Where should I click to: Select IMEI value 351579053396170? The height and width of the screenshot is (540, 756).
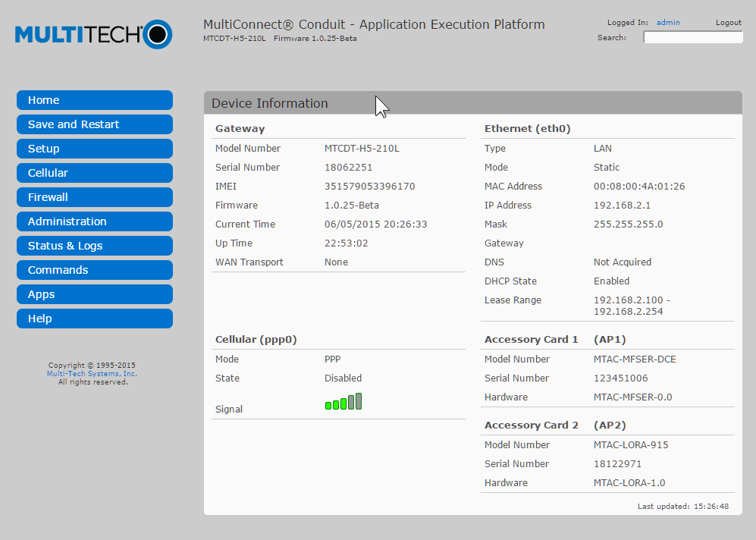(370, 186)
